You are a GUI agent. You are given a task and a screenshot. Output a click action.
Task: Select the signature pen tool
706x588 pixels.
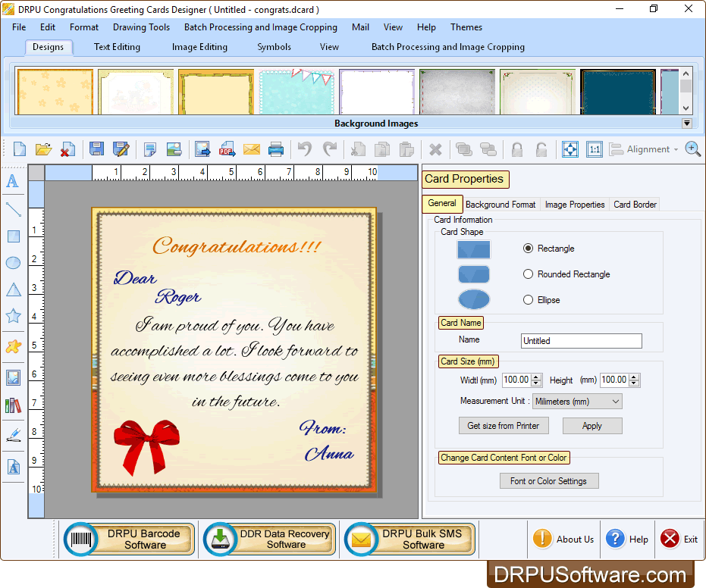coord(14,435)
